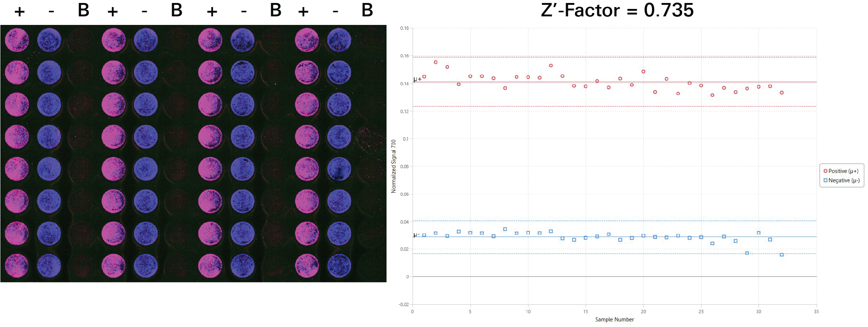Click the red circle marker in legend

826,171
